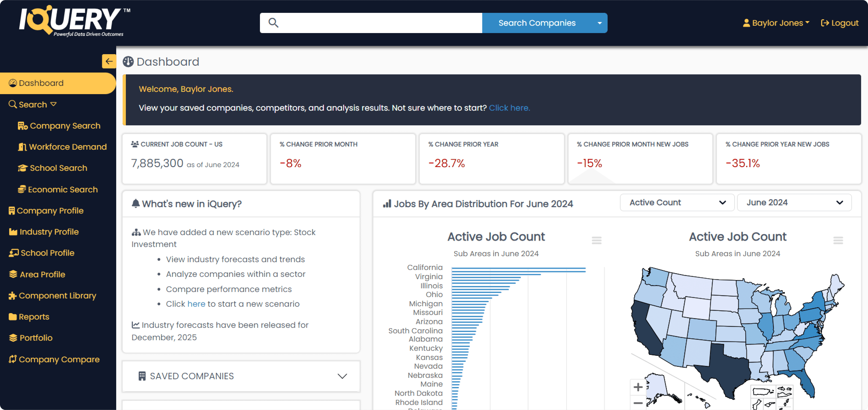Viewport: 868px width, 410px height.
Task: Click the Component Library puzzle icon
Action: click(12, 296)
